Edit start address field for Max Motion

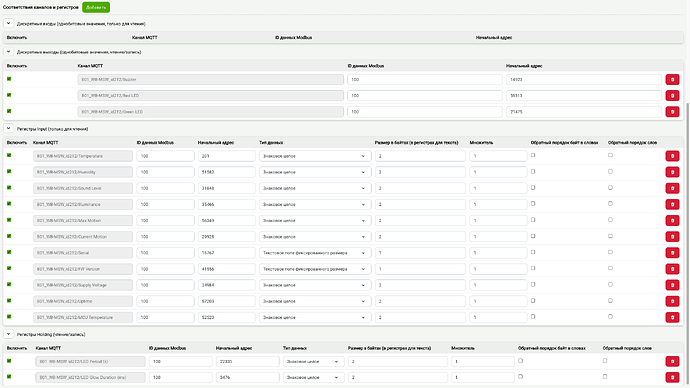coord(226,220)
